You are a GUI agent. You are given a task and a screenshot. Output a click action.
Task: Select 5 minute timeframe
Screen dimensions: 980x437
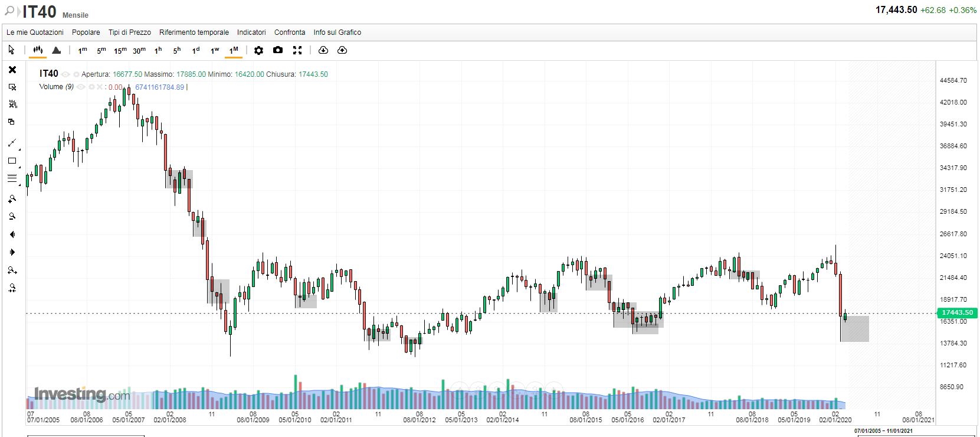101,50
